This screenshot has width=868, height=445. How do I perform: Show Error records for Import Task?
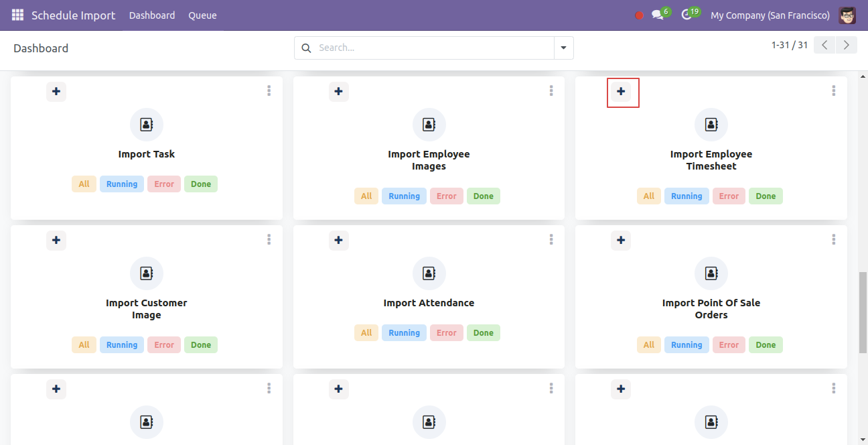(x=164, y=184)
